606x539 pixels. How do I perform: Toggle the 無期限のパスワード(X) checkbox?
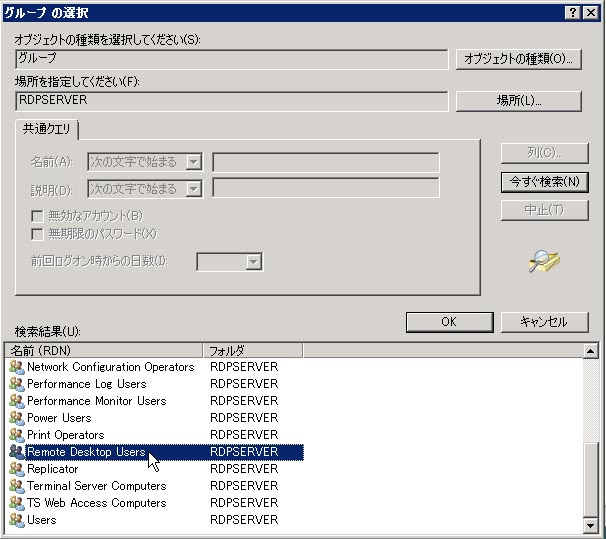click(37, 234)
